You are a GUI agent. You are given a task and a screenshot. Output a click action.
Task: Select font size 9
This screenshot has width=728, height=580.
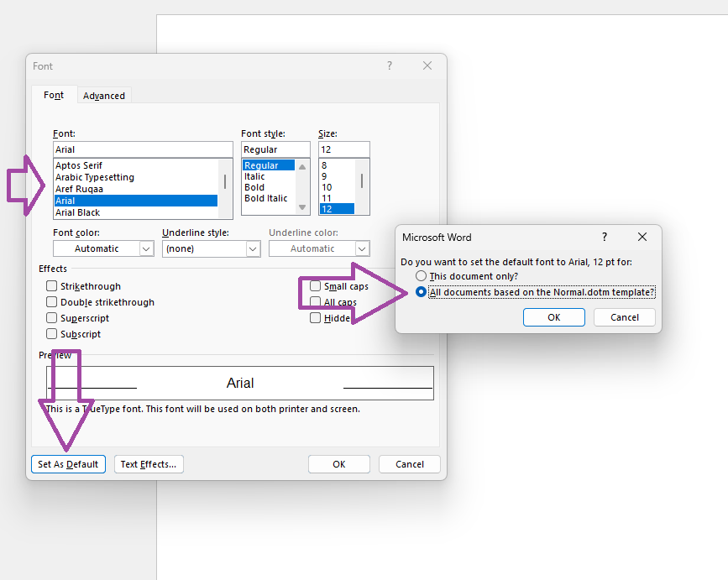tap(337, 176)
